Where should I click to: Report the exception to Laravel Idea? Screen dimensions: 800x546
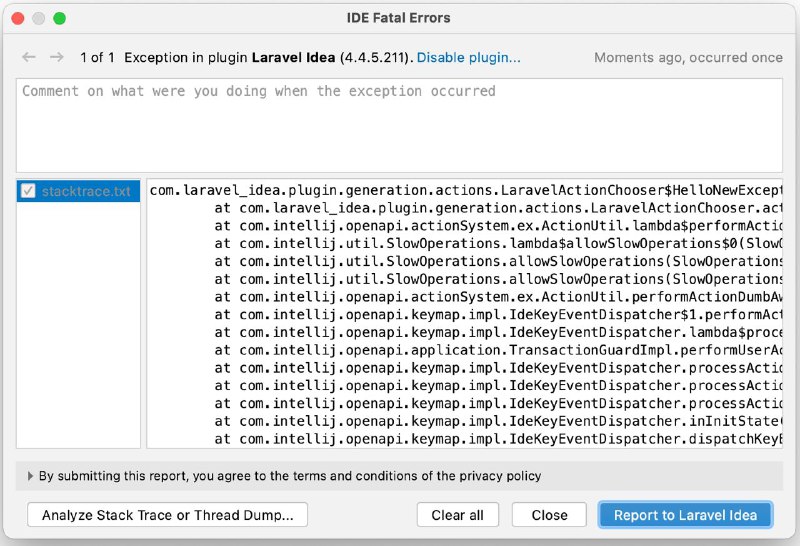point(685,515)
